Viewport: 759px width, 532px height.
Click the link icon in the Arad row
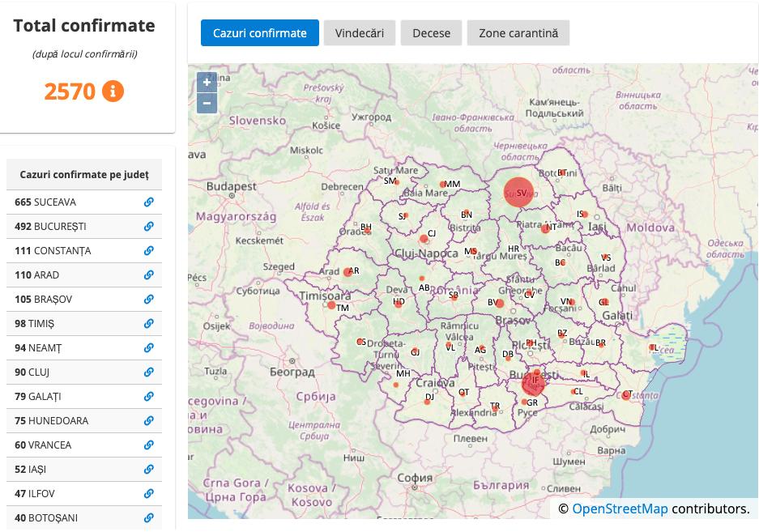[149, 275]
